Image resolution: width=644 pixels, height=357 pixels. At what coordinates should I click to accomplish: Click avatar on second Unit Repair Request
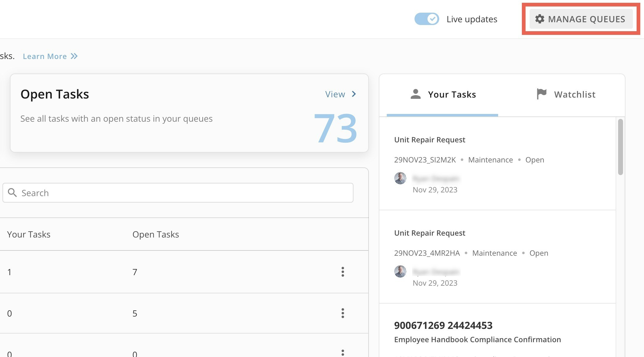pyautogui.click(x=400, y=271)
